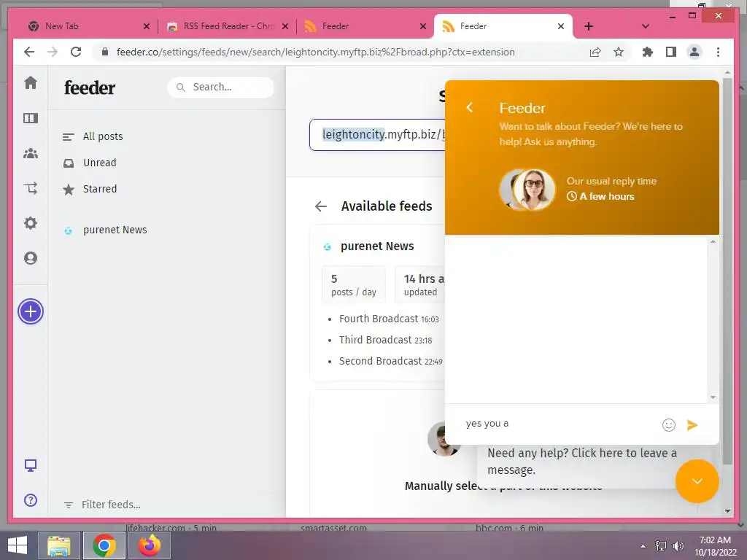Open Firefox from the taskbar

pos(149,545)
